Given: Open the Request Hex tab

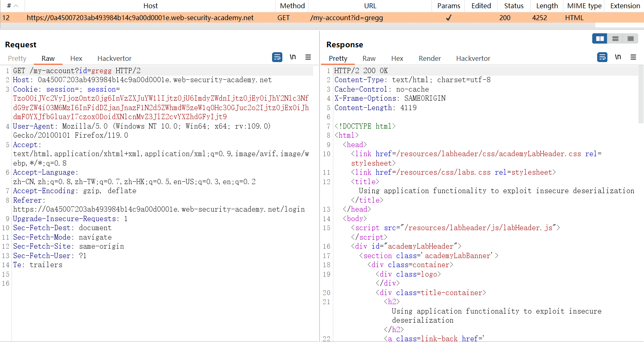Looking at the screenshot, I should pyautogui.click(x=76, y=58).
